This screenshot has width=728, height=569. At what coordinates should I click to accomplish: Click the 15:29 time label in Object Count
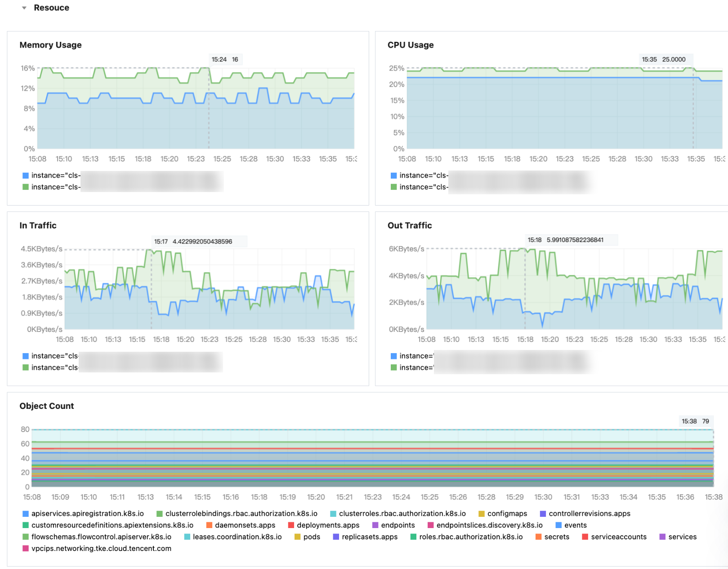pyautogui.click(x=515, y=497)
